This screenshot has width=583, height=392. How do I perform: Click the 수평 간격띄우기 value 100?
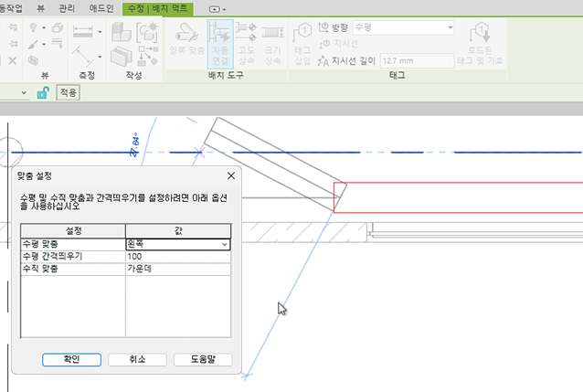coord(178,256)
